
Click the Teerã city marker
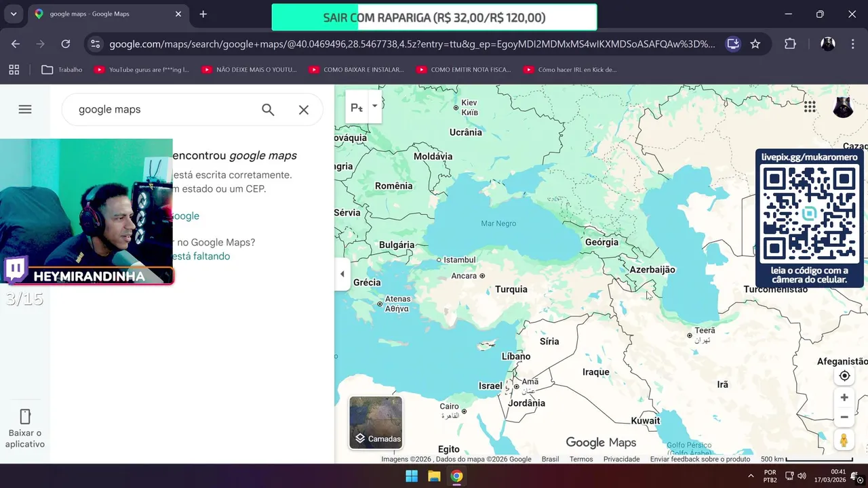pos(690,335)
